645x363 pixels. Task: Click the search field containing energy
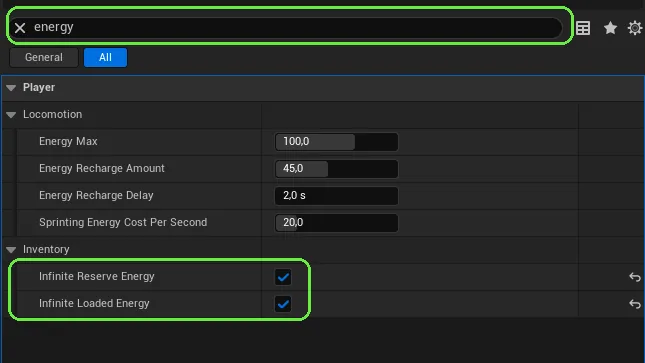coord(286,28)
